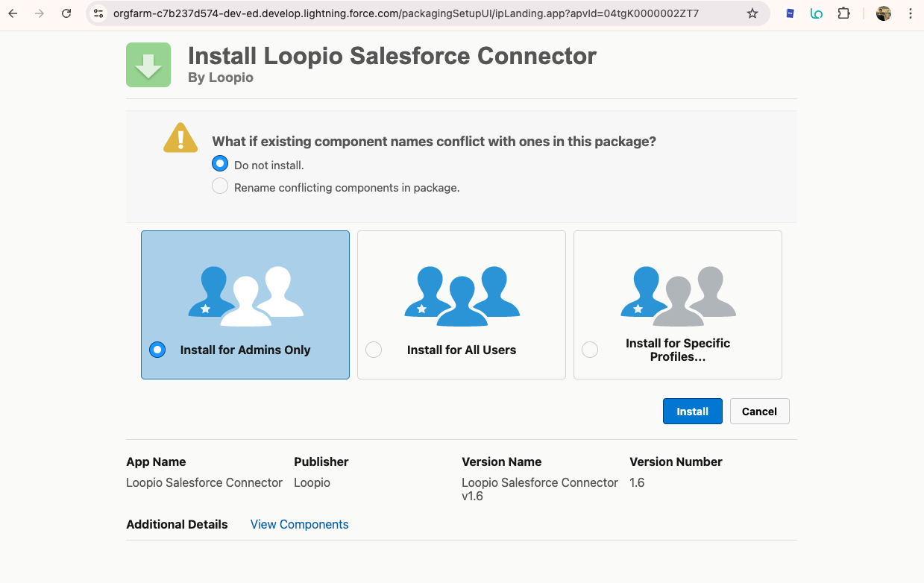The width and height of the screenshot is (924, 583).
Task: Click the Specific Profiles people icon
Action: 678,295
